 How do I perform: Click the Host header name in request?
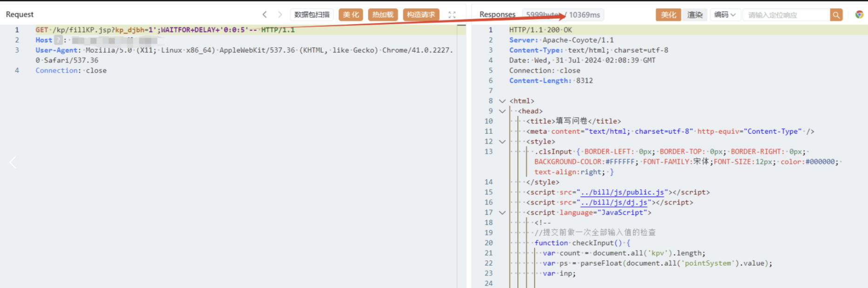click(x=44, y=40)
